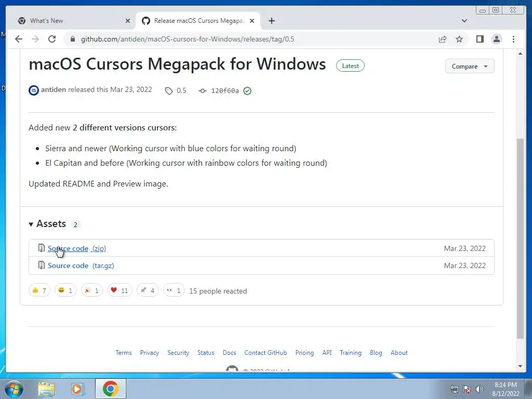Select the Release macOS Cursors Megapack tab

pyautogui.click(x=198, y=21)
